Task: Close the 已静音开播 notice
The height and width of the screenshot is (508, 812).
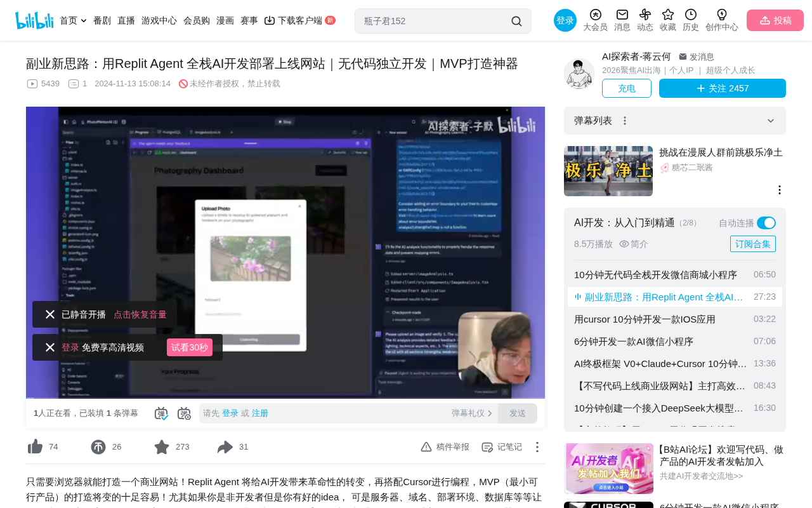Action: pyautogui.click(x=50, y=314)
